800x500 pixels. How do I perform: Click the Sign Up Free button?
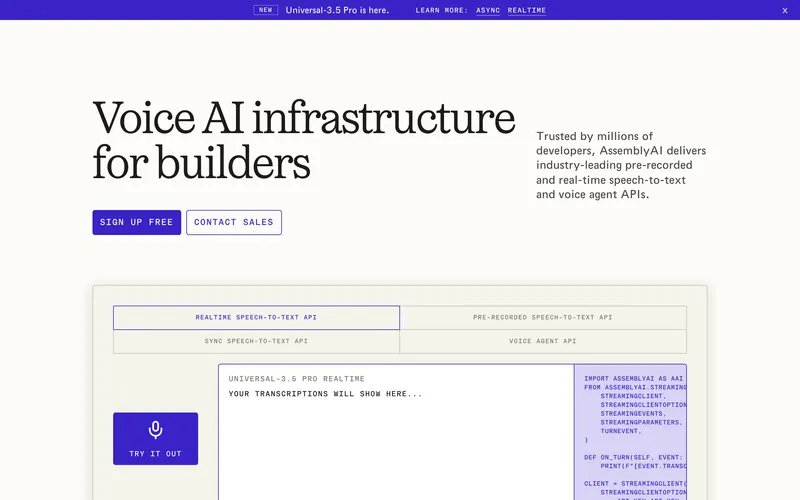137,222
